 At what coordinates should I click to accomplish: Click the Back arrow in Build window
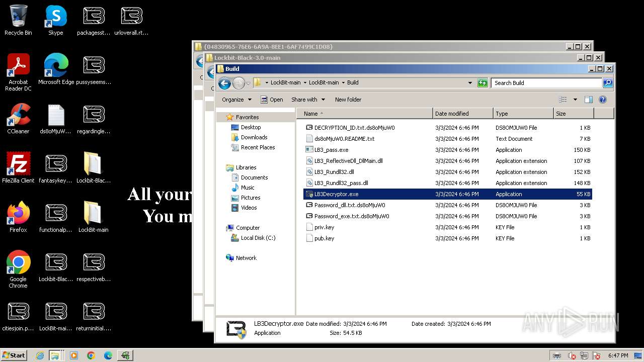tap(224, 83)
